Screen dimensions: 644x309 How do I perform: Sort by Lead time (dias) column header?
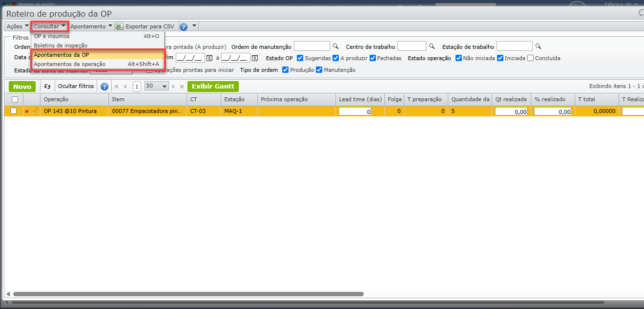tap(360, 99)
